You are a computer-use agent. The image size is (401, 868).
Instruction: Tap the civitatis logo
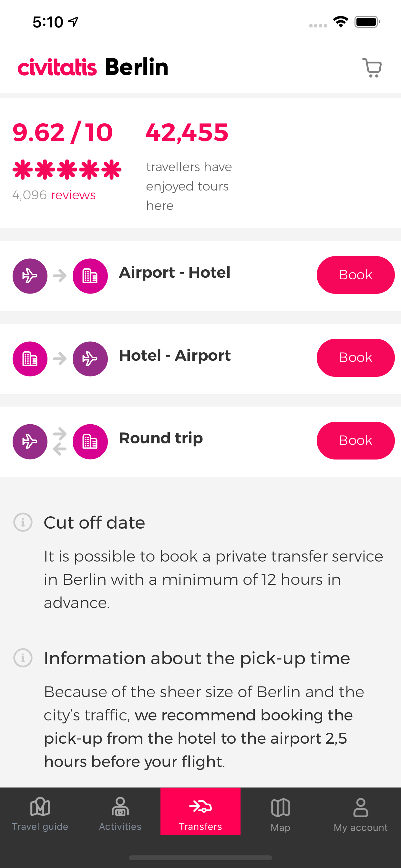click(x=57, y=67)
